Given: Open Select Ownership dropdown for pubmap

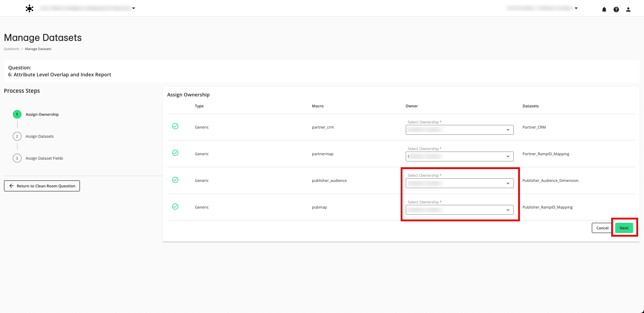Looking at the screenshot, I should (x=459, y=210).
